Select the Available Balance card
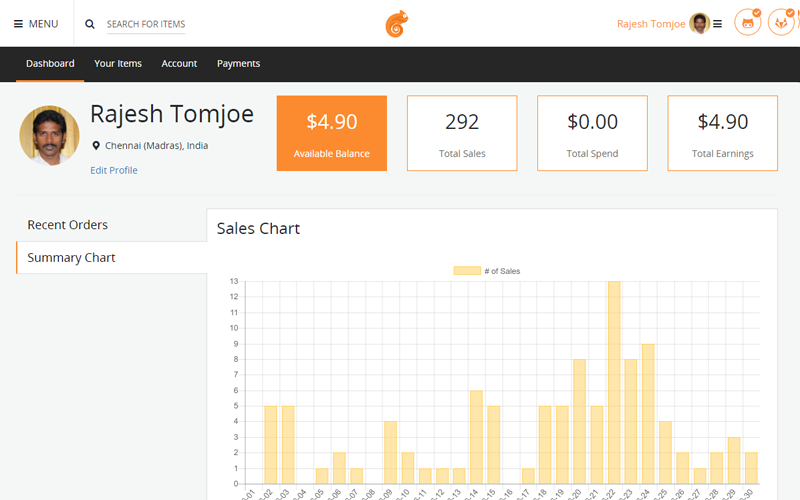The height and width of the screenshot is (500, 800). 332,133
